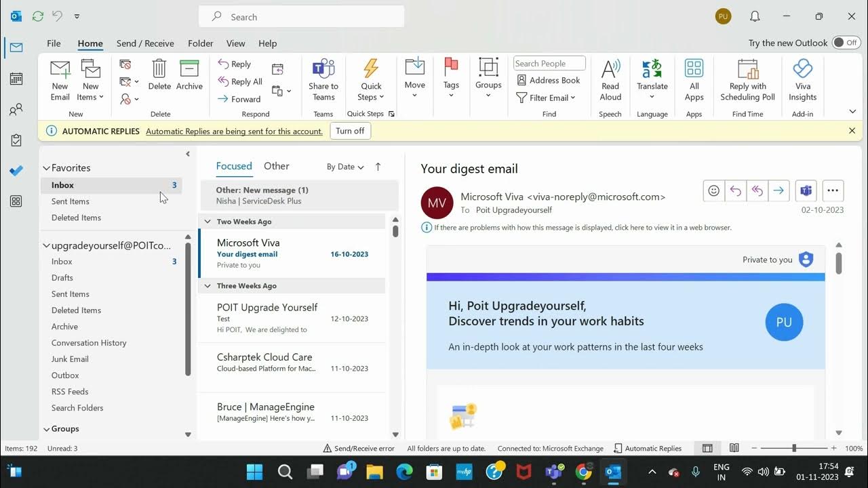
Task: Reverse the sort order arrow
Action: (x=378, y=167)
